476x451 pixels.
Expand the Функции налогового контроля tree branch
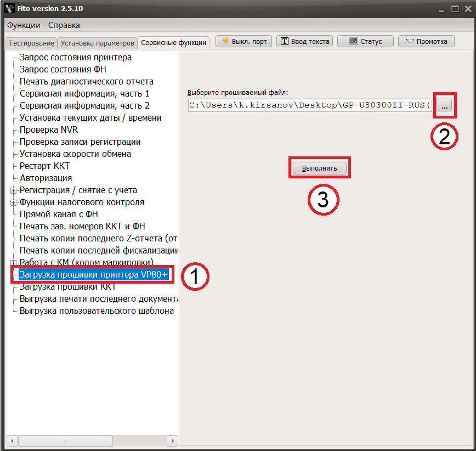[13, 202]
